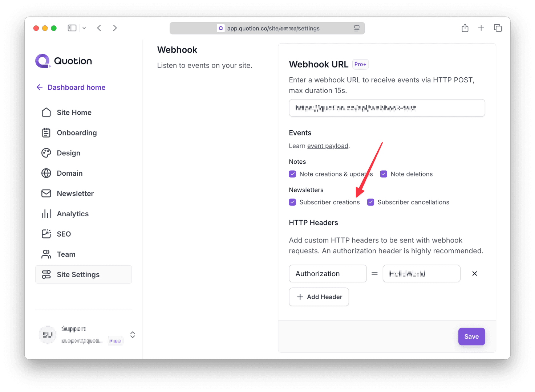This screenshot has height=392, width=535.
Task: Open Design via the palette icon
Action: (x=46, y=153)
